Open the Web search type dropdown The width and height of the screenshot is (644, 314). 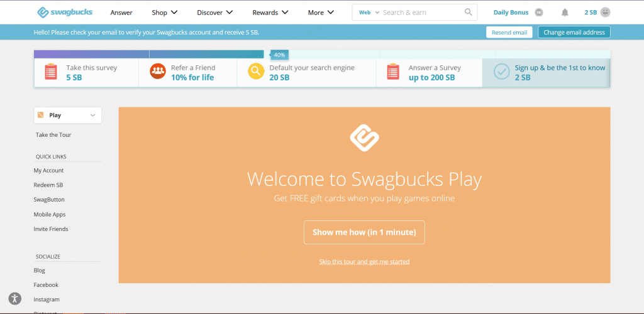[x=369, y=13]
